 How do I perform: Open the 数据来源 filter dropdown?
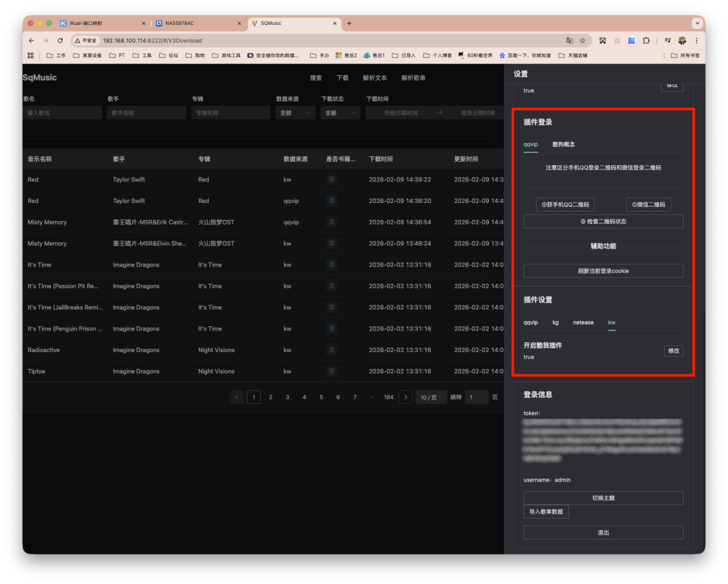[x=295, y=113]
